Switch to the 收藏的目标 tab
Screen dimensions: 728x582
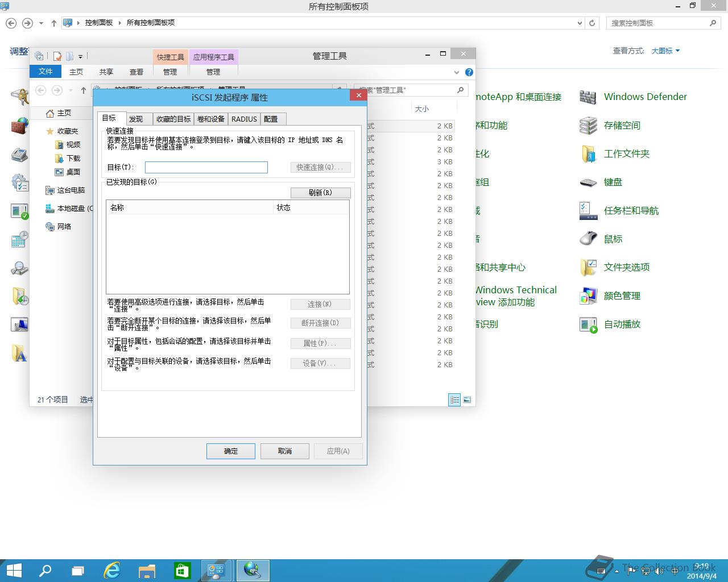coord(173,119)
